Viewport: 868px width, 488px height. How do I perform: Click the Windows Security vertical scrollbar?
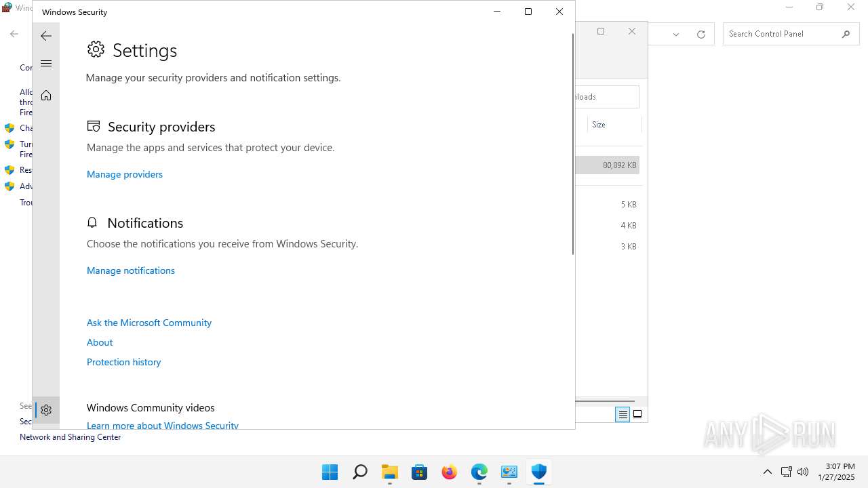pos(573,142)
